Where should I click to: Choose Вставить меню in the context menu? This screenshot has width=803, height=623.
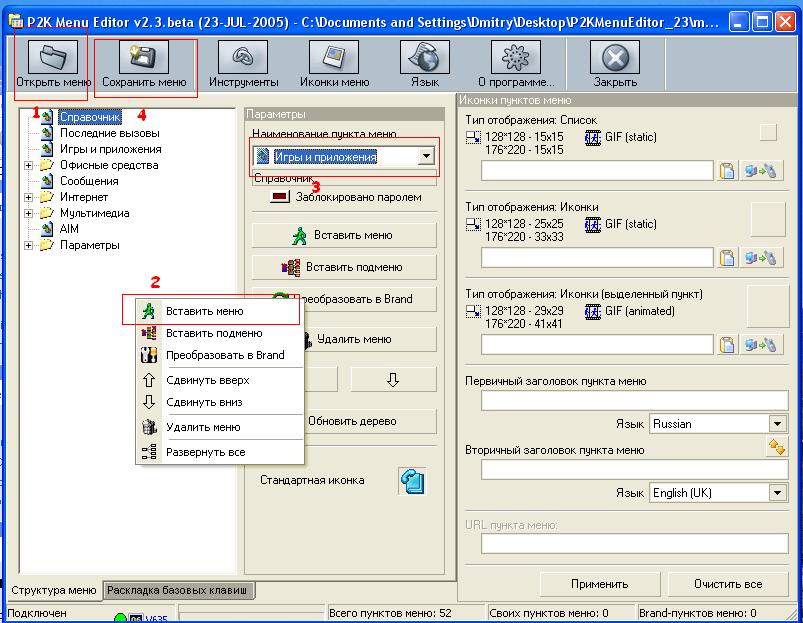tap(220, 311)
